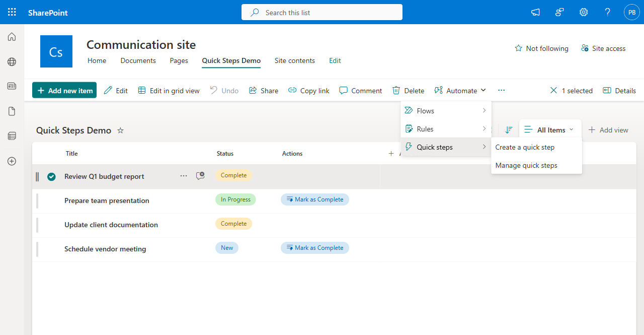Open the Actions column header menu
Image resolution: width=644 pixels, height=335 pixels.
292,154
